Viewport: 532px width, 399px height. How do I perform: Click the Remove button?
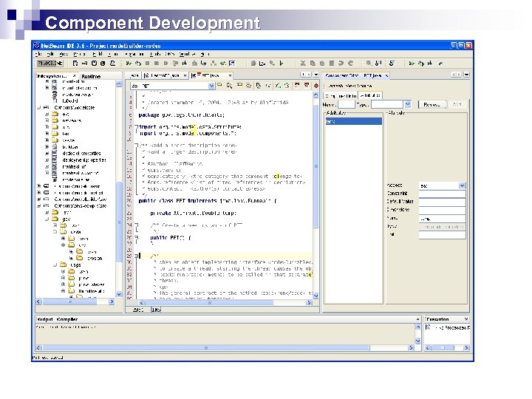[x=432, y=104]
